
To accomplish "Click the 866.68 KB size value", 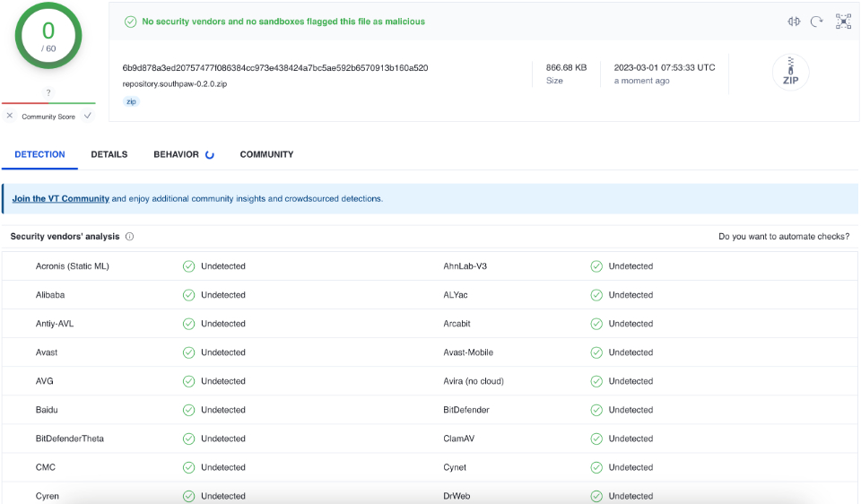I will point(566,67).
